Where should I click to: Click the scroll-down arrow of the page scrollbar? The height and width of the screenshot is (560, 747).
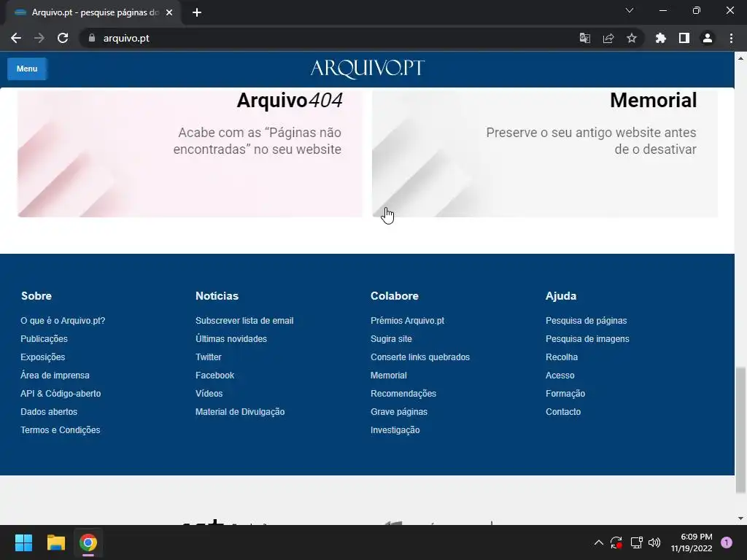tap(740, 518)
